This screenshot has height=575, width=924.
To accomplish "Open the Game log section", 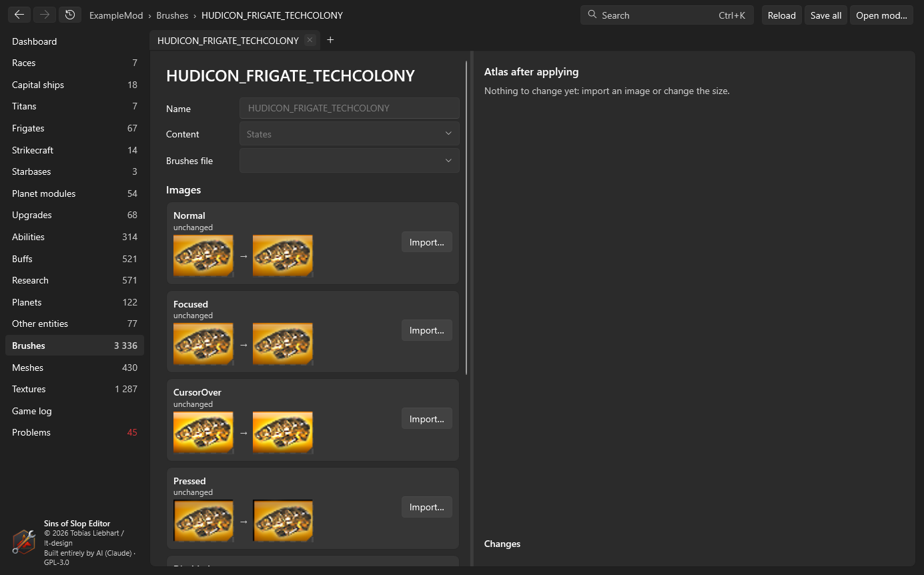I will point(75,411).
